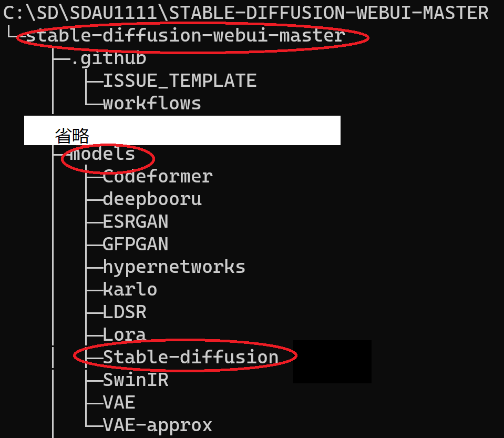Click the circled Stable-diffusion folder
The width and height of the screenshot is (504, 438).
pos(191,357)
